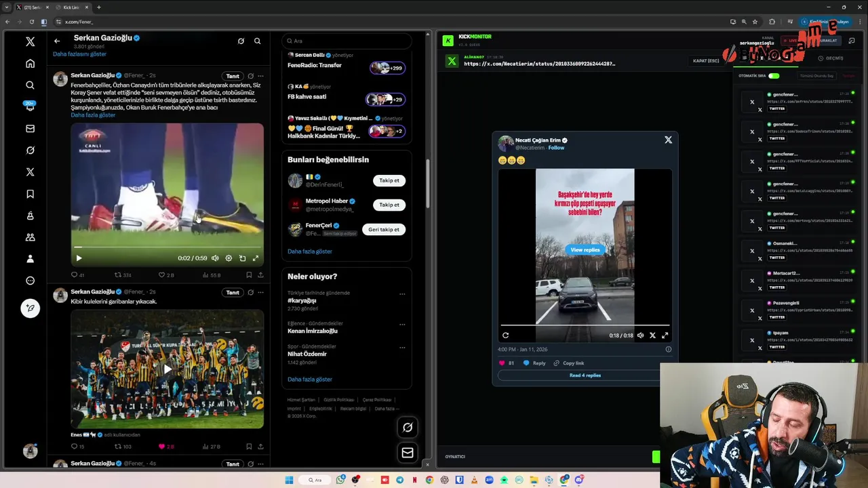Like the first tweet with 2 B likes
The height and width of the screenshot is (488, 868).
pos(166,275)
